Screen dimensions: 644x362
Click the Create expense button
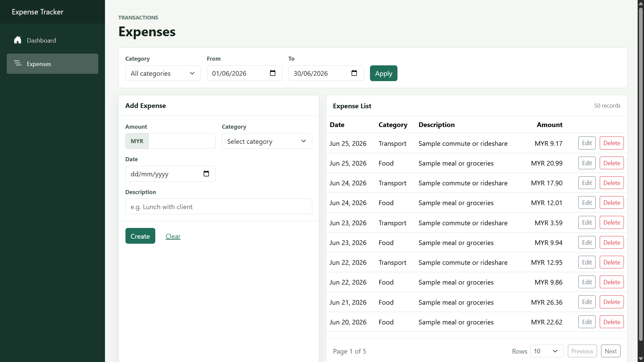click(140, 236)
